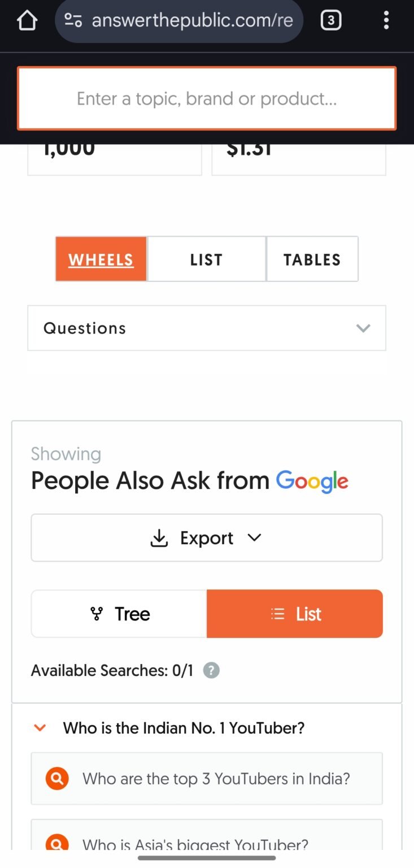Tap the browser home icon
Image resolution: width=414 pixels, height=868 pixels.
pos(27,21)
